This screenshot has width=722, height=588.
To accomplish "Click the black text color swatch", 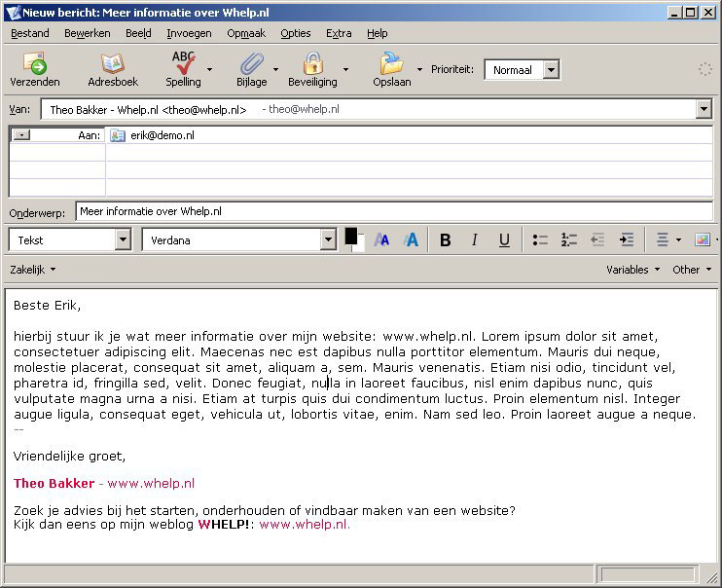I will [x=350, y=236].
